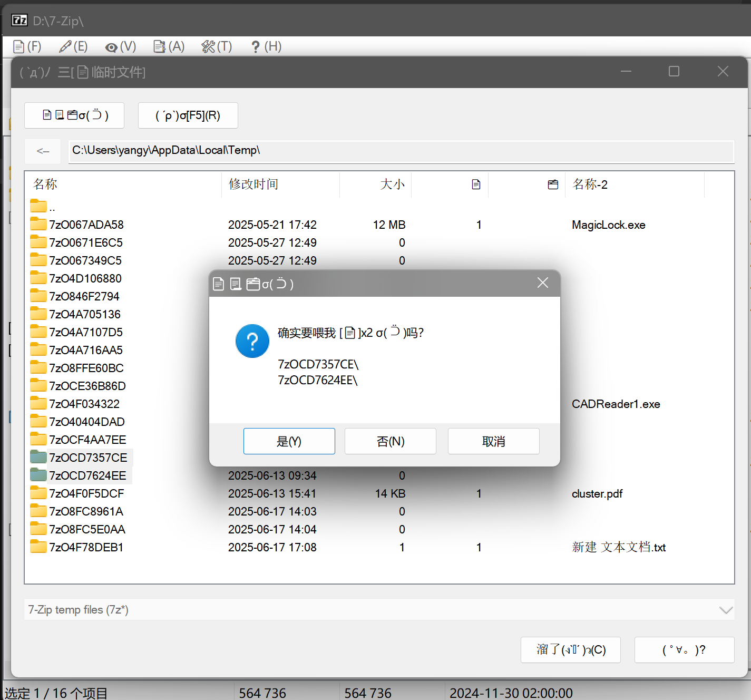
Task: Click the F5 refresh (R) button
Action: tap(188, 115)
